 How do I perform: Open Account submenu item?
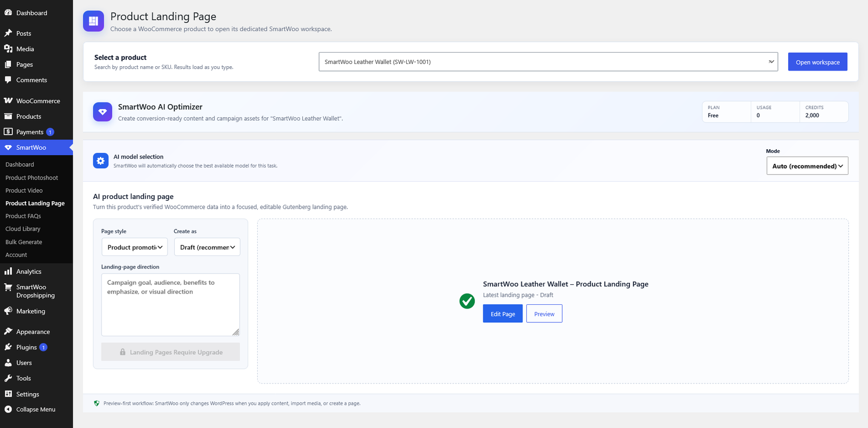tap(16, 254)
